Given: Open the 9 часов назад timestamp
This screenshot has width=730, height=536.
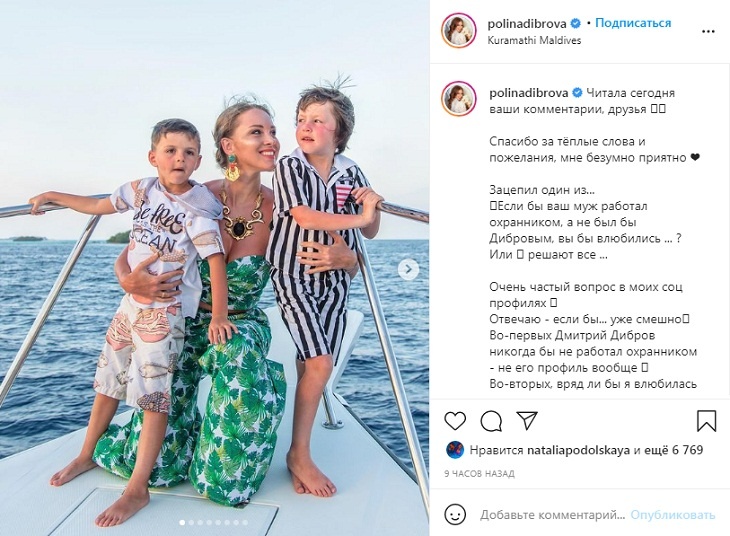Looking at the screenshot, I should 479,474.
